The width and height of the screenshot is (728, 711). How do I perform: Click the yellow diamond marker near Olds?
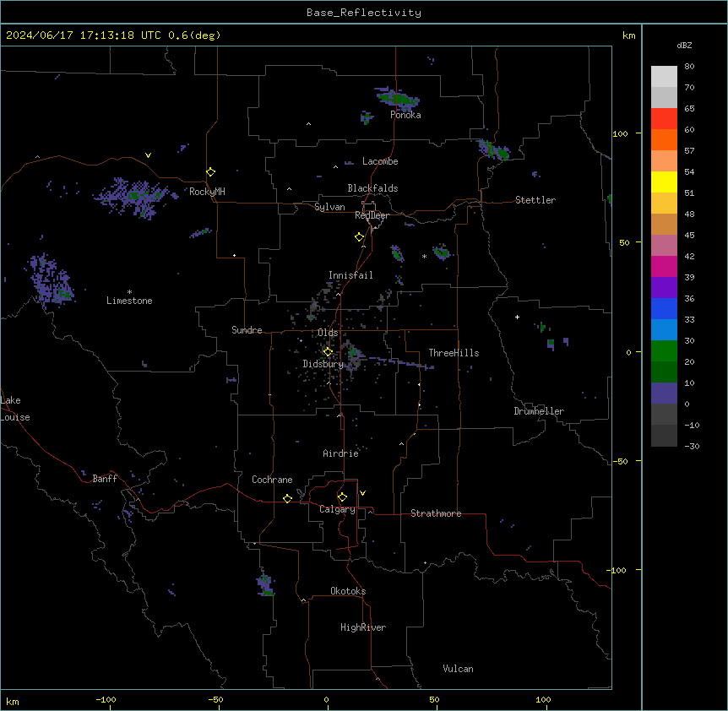tap(328, 352)
